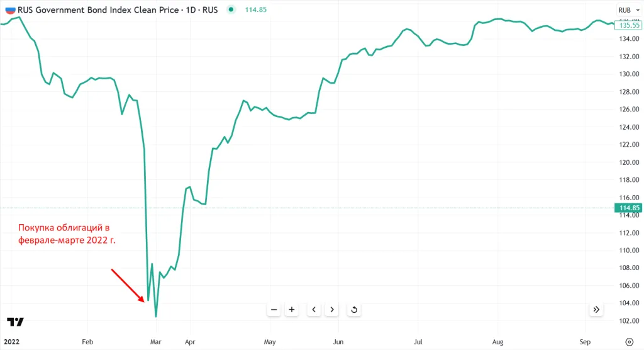
Task: Select the red Russian text annotation
Action: (x=67, y=234)
